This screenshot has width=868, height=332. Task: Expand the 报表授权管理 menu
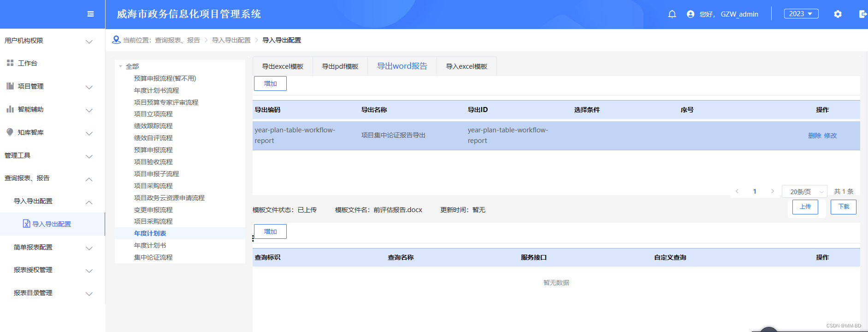[x=89, y=271]
